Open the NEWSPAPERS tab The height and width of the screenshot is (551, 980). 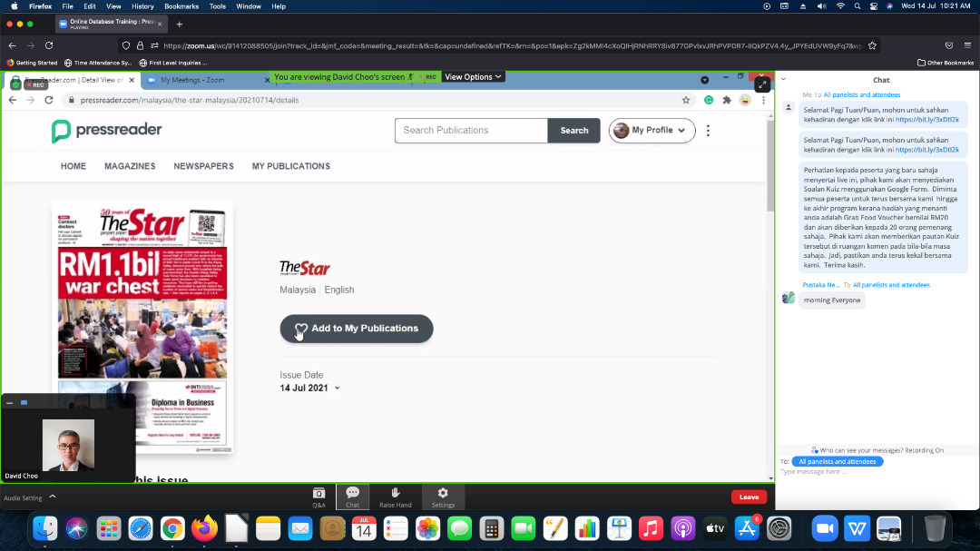point(204,166)
